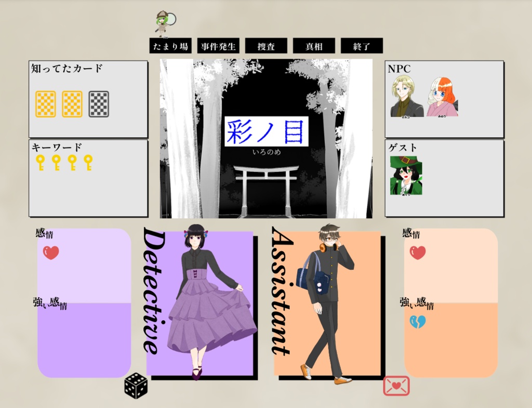532x408 pixels.
Task: Click the fourth golden key
Action: (88, 163)
